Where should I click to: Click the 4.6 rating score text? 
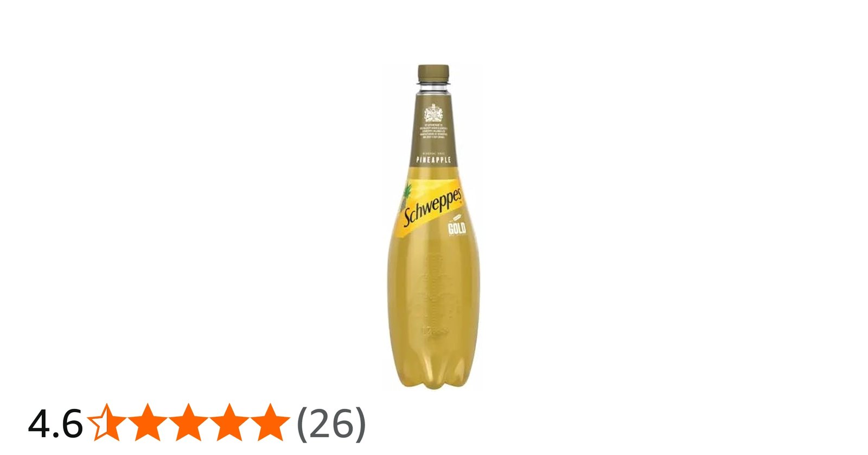pos(55,424)
